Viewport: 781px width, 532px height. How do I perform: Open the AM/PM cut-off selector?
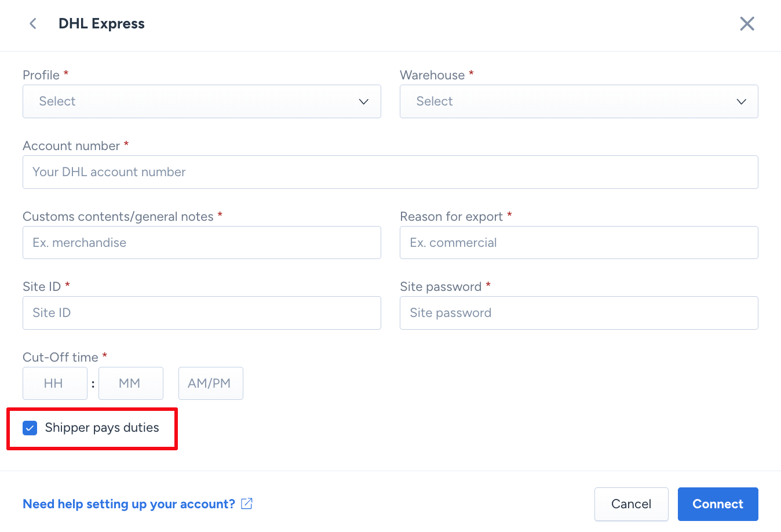tap(210, 383)
